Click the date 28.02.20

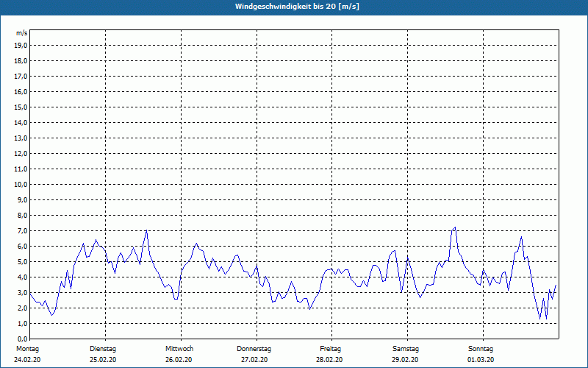[329, 360]
